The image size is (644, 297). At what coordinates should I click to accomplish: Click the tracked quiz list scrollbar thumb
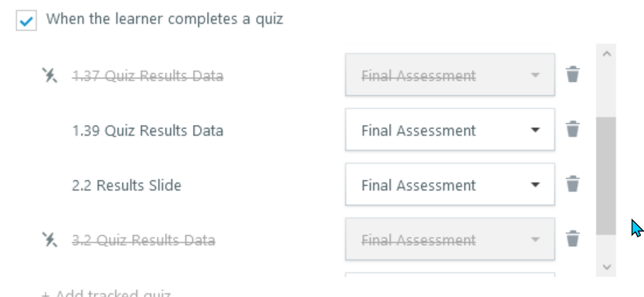tap(606, 175)
